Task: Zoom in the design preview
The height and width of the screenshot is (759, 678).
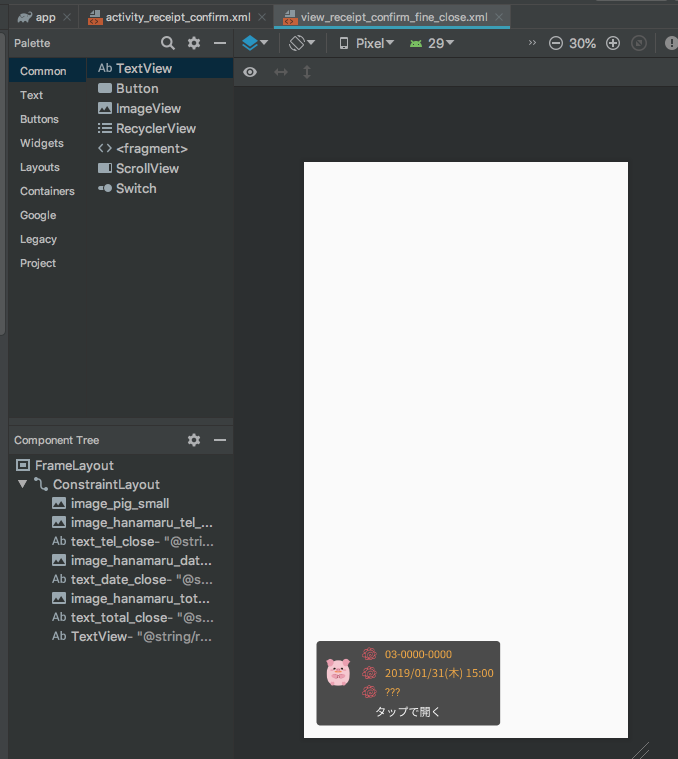Action: (x=613, y=43)
